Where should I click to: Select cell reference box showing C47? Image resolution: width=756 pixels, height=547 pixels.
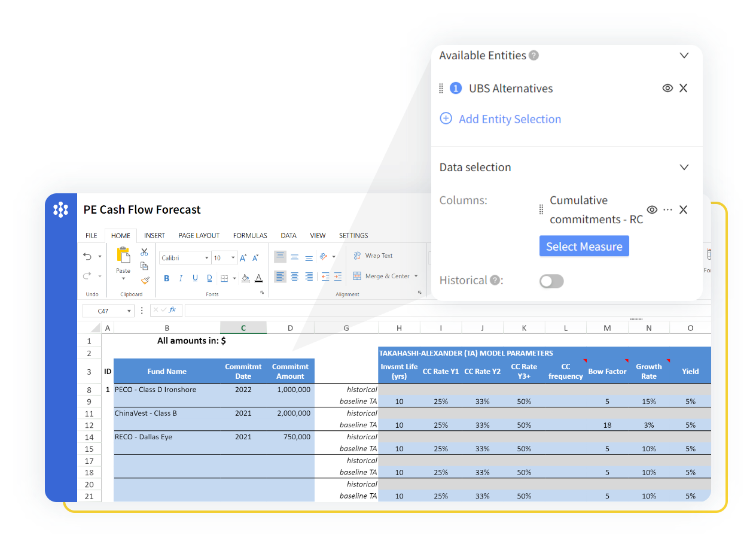click(x=105, y=310)
